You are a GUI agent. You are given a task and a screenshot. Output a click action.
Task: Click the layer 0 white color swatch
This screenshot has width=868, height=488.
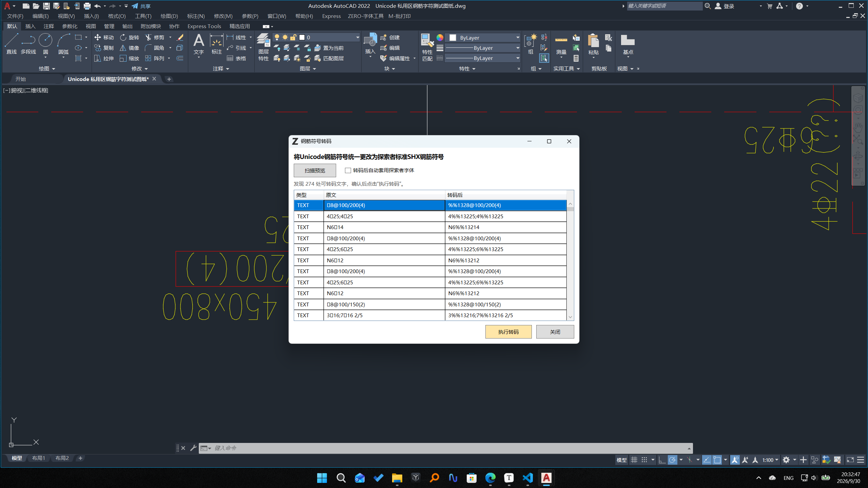[x=302, y=38]
